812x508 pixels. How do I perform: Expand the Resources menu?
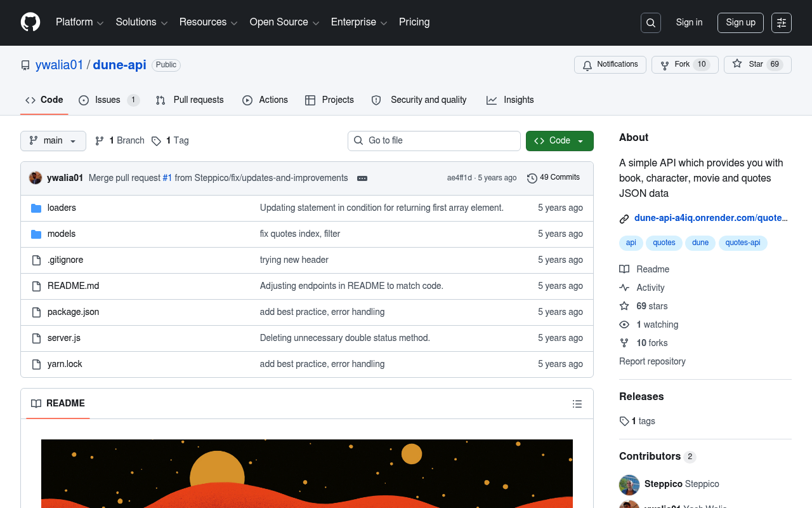click(x=208, y=22)
